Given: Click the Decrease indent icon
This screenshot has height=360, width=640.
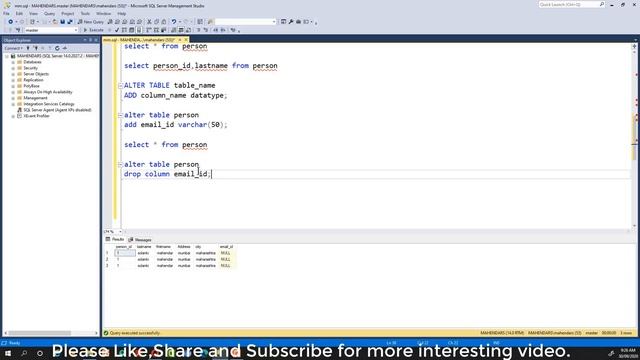Looking at the screenshot, I should 216,30.
